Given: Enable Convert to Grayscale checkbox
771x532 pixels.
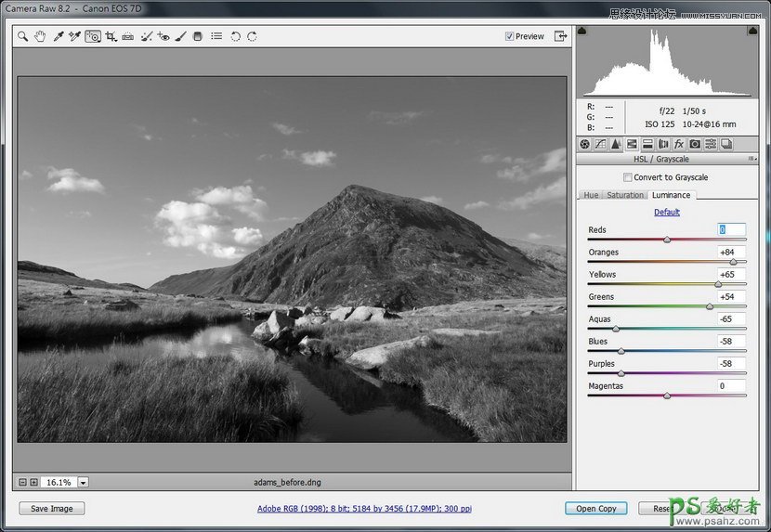Looking at the screenshot, I should pyautogui.click(x=628, y=177).
